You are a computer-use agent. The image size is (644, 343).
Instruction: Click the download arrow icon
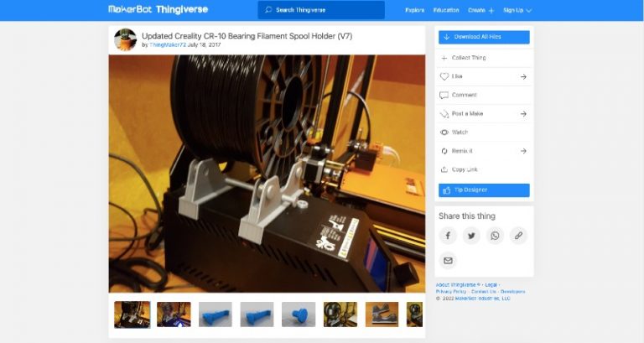coord(446,37)
